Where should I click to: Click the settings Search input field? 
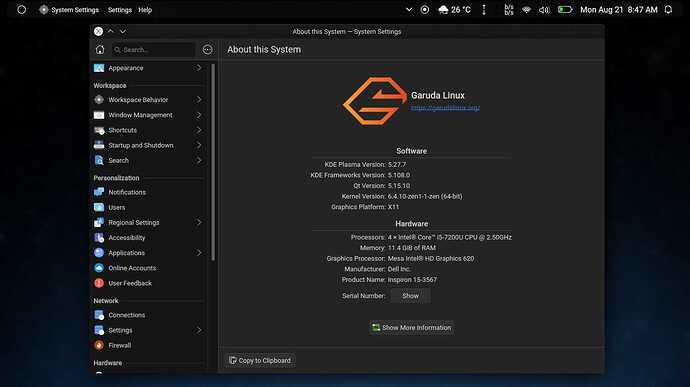pyautogui.click(x=153, y=50)
